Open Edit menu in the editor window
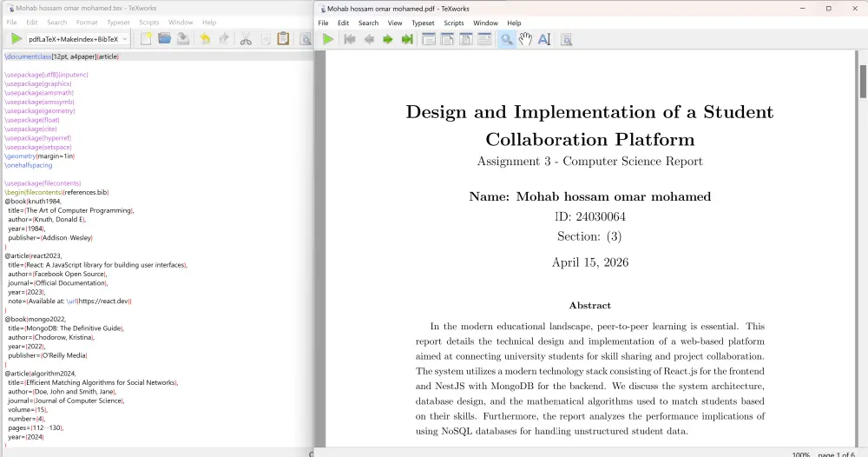This screenshot has width=868, height=457. (32, 23)
